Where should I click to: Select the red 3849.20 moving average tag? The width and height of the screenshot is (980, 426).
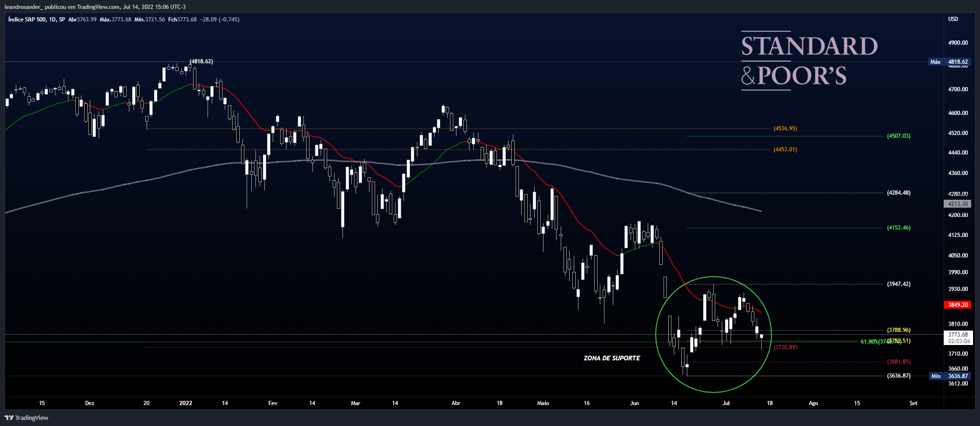pos(958,305)
